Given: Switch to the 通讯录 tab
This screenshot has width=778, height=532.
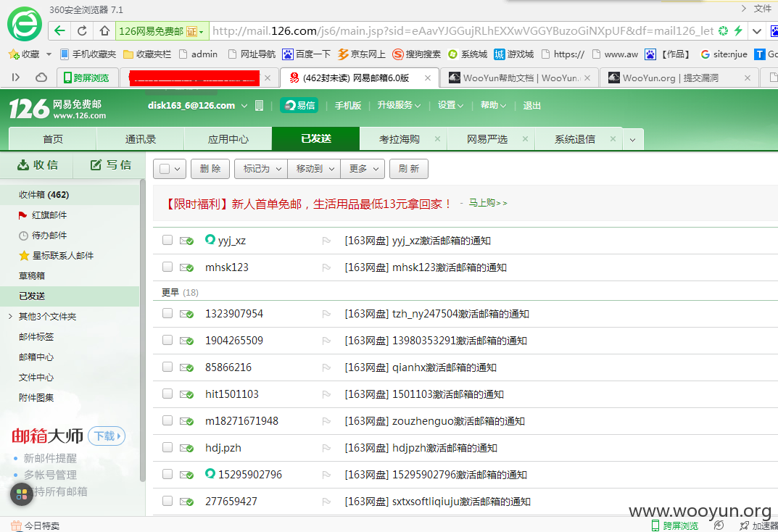Looking at the screenshot, I should [141, 139].
